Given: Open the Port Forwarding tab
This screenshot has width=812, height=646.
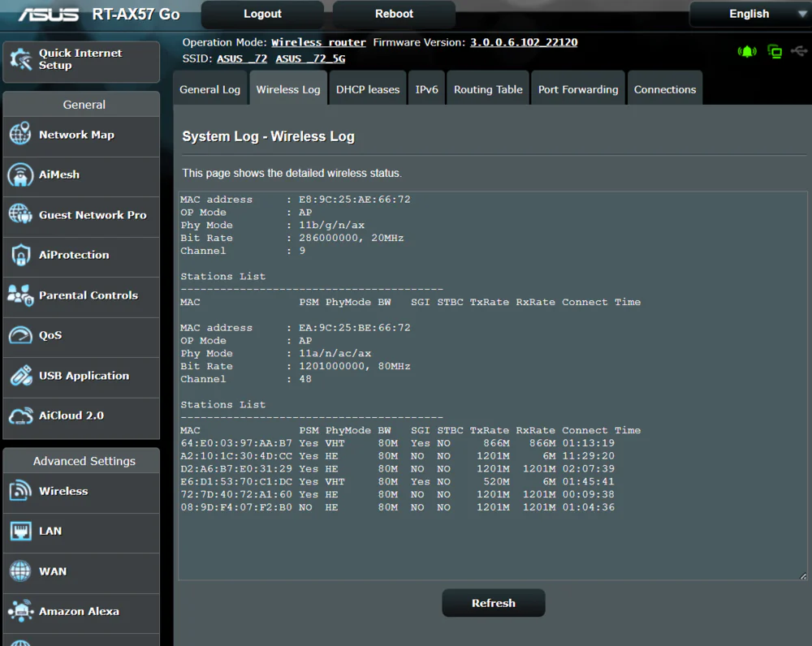Looking at the screenshot, I should coord(578,89).
